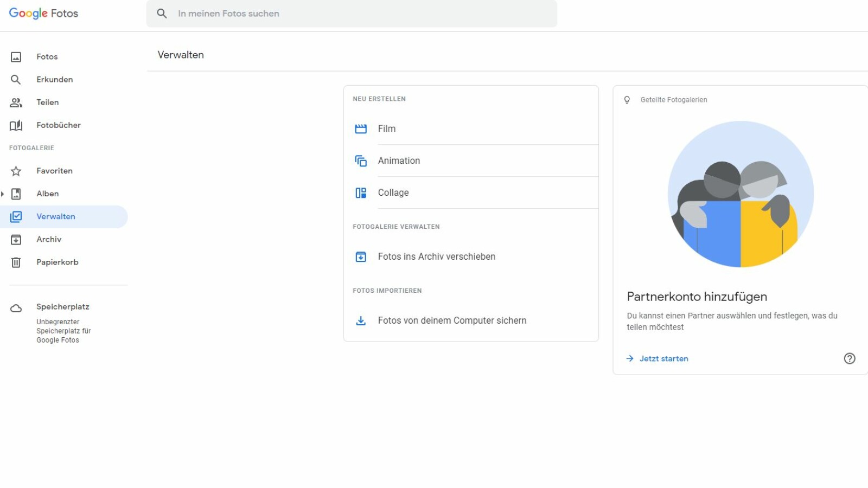Click the Jetzt starten link
Viewport: 868px width, 488px height.
tap(663, 359)
